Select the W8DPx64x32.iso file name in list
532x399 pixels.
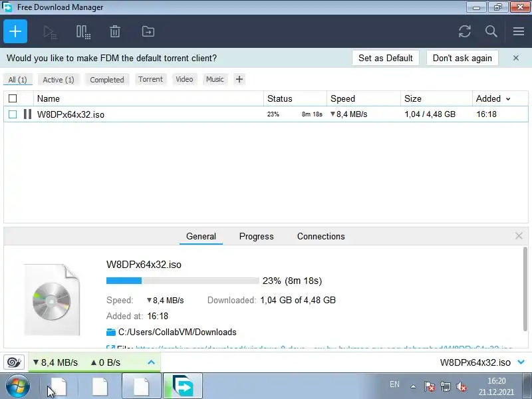(70, 114)
